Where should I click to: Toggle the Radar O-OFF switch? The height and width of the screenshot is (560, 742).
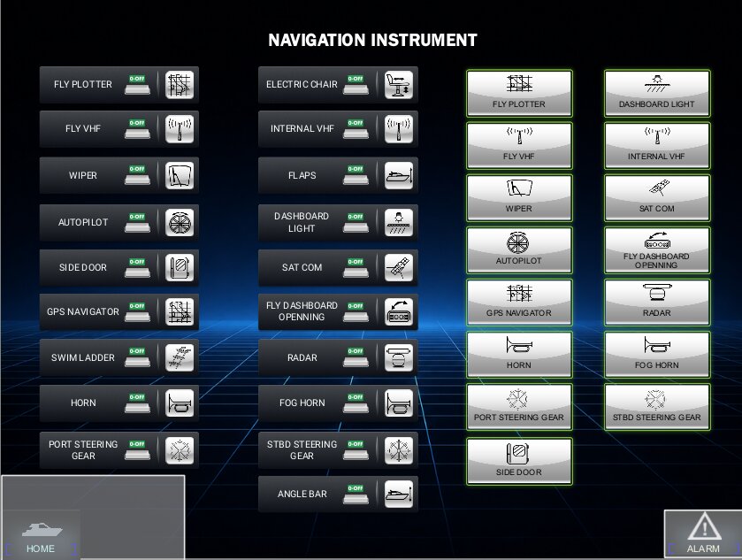click(356, 357)
